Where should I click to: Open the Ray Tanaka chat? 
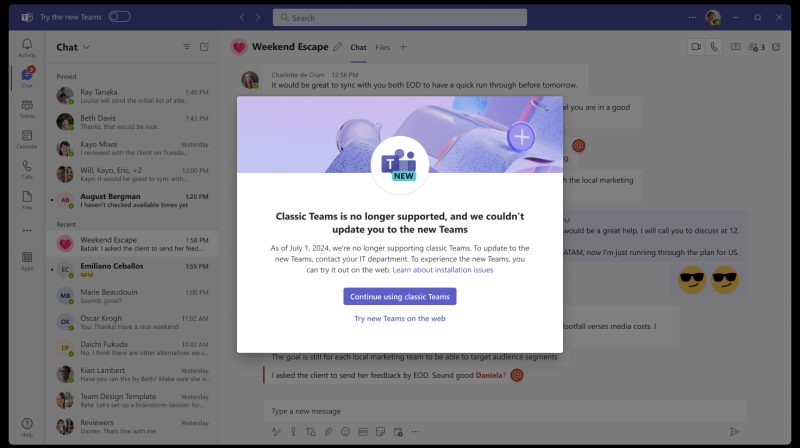tap(132, 96)
